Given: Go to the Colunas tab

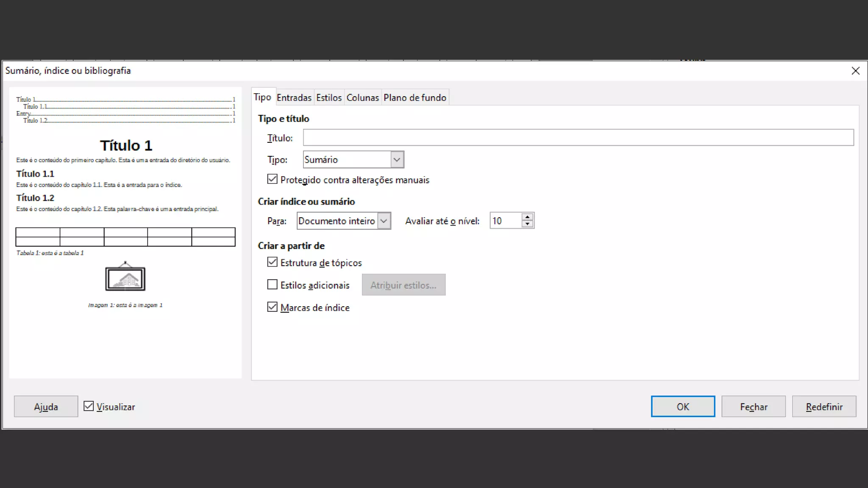Looking at the screenshot, I should (362, 98).
